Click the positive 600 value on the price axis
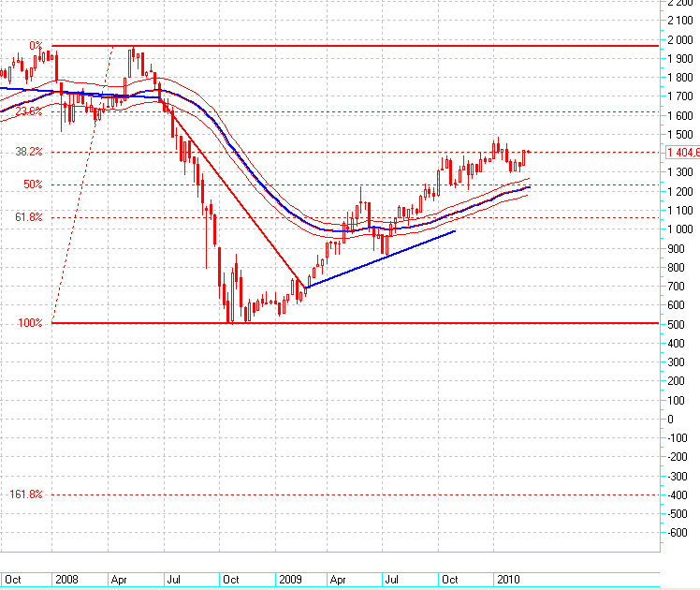This screenshot has width=700, height=590. pos(676,305)
